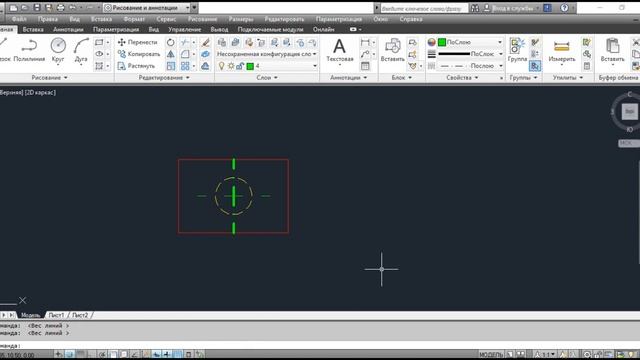Click the Undo arrow in quick access toolbar
Image resolution: width=640 pixels, height=360 pixels.
pyautogui.click(x=73, y=8)
